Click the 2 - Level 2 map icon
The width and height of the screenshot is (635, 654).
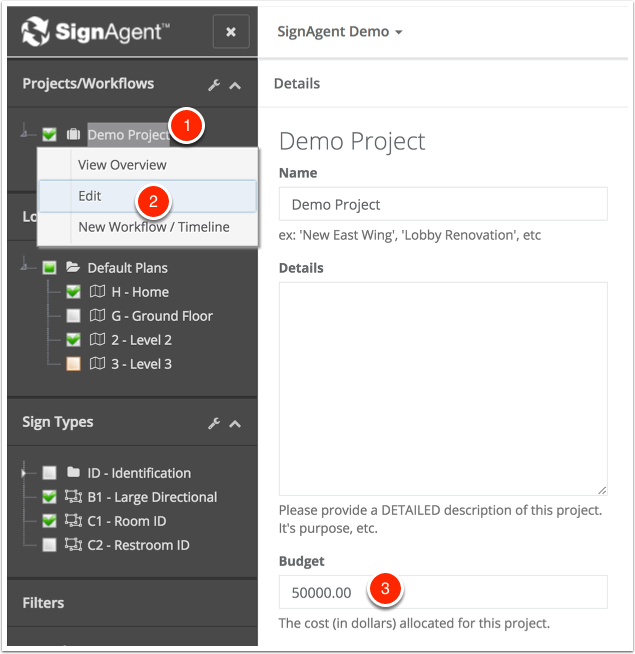coord(97,340)
